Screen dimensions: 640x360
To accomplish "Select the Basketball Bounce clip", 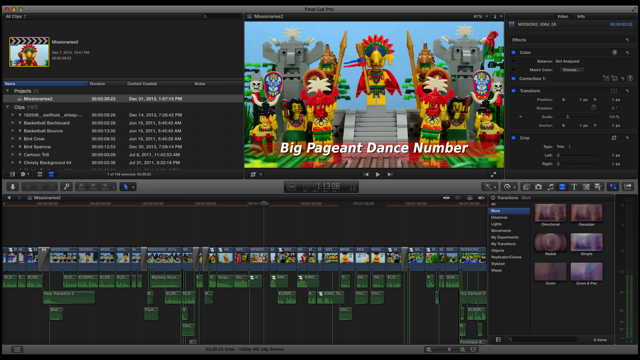I will [43, 131].
